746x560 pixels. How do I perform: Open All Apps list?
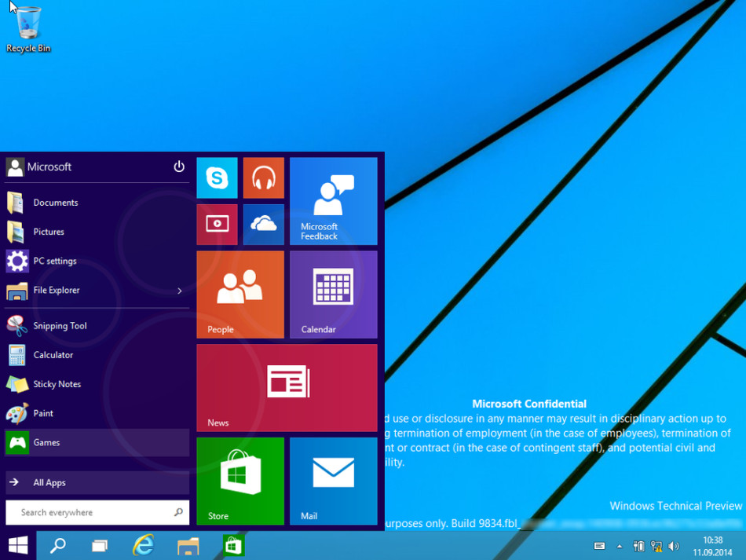(x=51, y=482)
